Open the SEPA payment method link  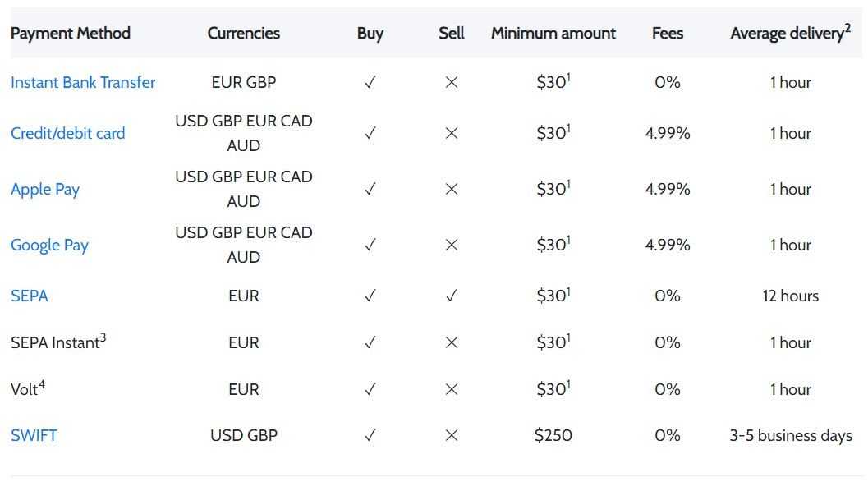coord(30,296)
